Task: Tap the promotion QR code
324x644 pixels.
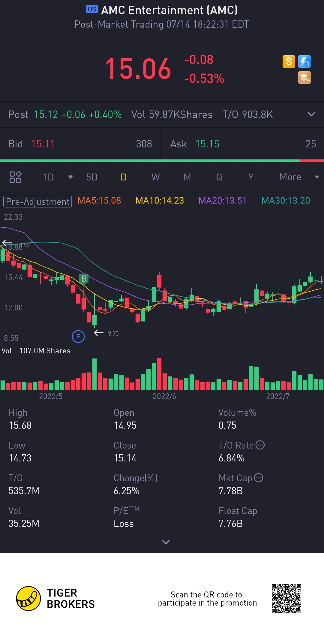Action: point(286,598)
